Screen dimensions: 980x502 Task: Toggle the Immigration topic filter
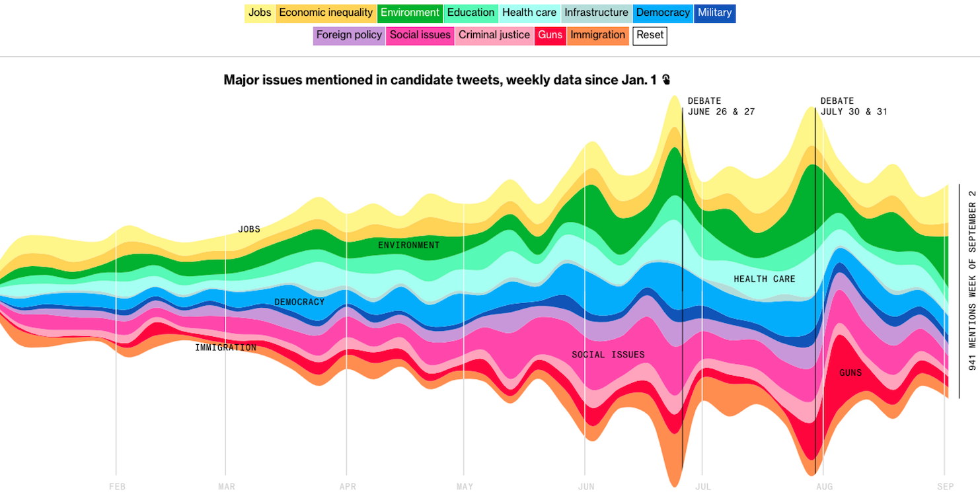pos(597,35)
